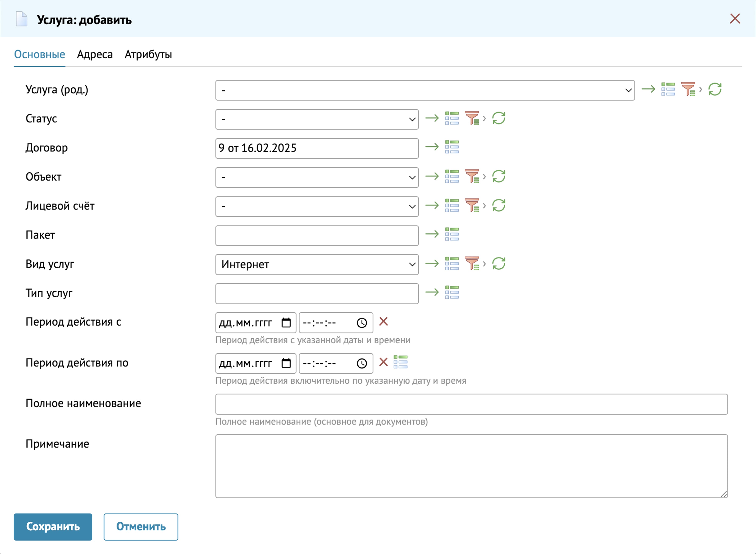The width and height of the screenshot is (756, 554).
Task: Click the Период действия с time field
Action: click(336, 323)
